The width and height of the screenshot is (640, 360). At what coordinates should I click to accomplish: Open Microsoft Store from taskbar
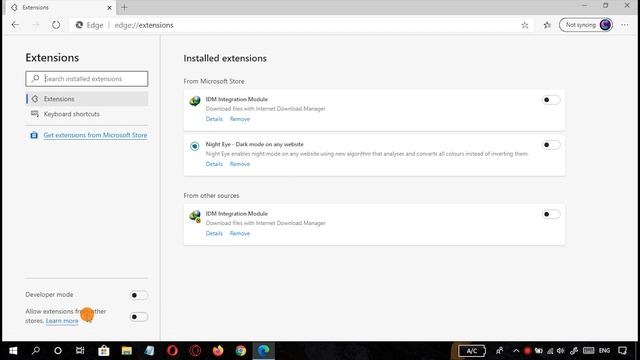pos(104,351)
